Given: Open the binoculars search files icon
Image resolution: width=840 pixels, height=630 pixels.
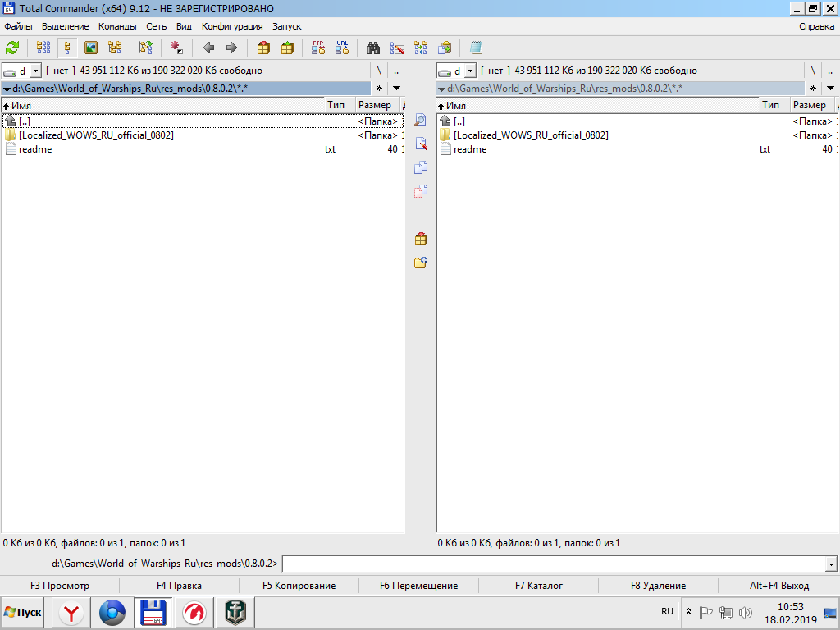Looking at the screenshot, I should [373, 48].
